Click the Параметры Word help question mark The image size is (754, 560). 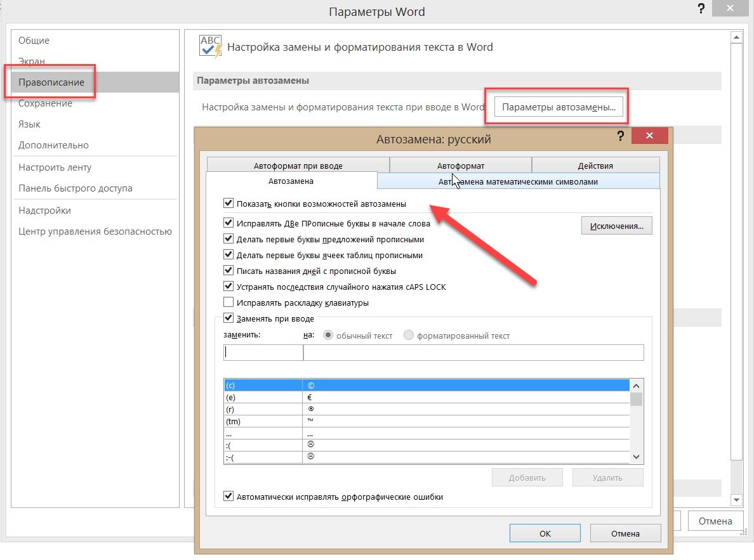click(701, 8)
